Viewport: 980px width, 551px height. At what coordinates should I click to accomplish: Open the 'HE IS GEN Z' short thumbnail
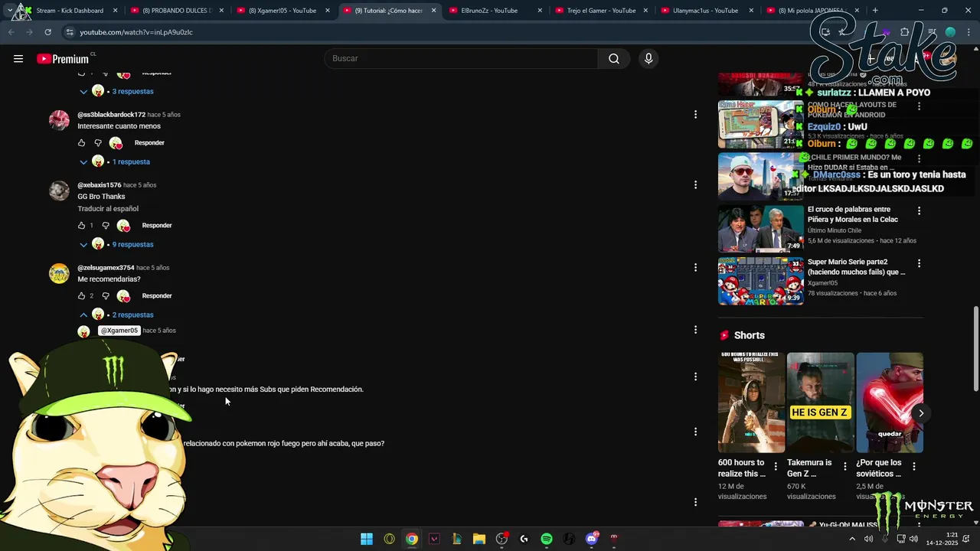820,403
